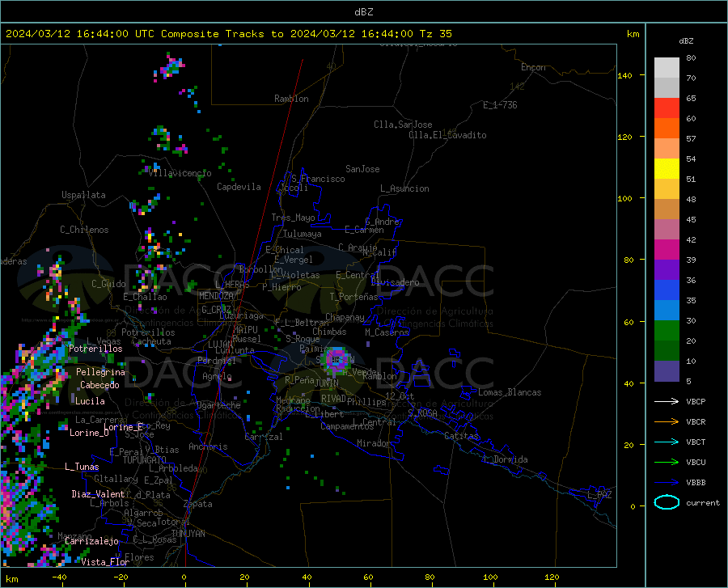Viewport: 728px width, 588px height.
Task: Click the 'Tz 35' threshold text
Action: coord(435,34)
